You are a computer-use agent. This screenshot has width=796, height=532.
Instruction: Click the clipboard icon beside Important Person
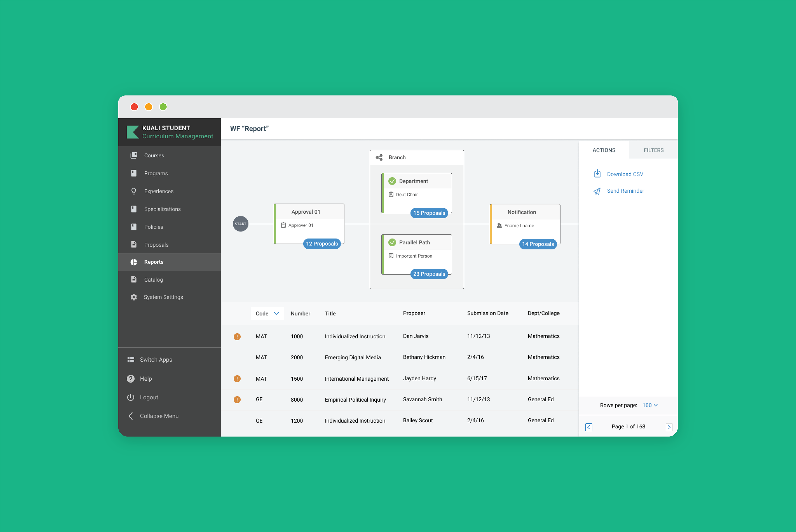coord(391,256)
